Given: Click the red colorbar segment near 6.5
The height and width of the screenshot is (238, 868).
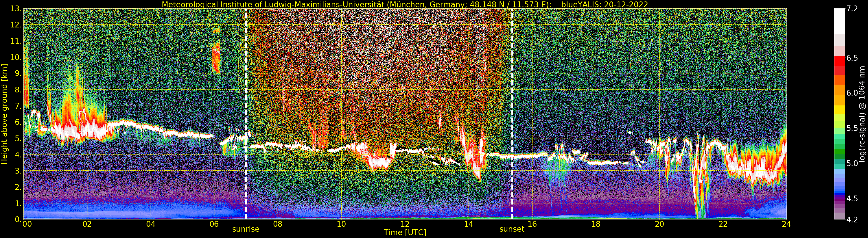Looking at the screenshot, I should tap(839, 61).
